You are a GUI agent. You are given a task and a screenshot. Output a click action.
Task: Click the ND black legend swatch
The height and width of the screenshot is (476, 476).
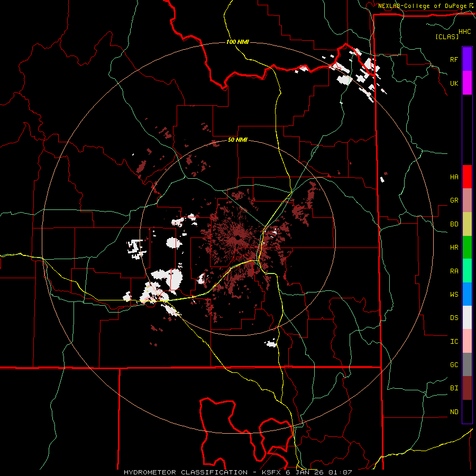(467, 411)
